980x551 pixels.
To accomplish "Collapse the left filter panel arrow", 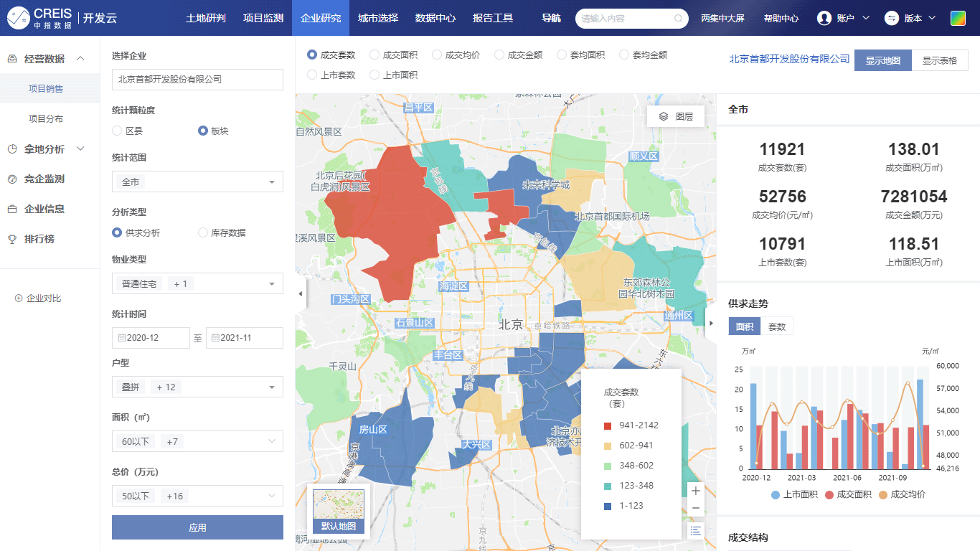I will pos(301,294).
